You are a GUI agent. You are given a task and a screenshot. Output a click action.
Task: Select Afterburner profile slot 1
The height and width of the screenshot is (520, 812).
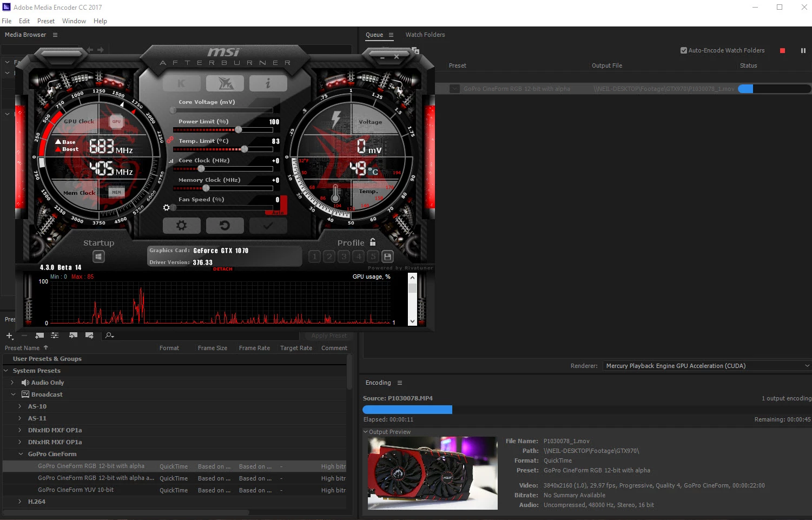pos(314,256)
